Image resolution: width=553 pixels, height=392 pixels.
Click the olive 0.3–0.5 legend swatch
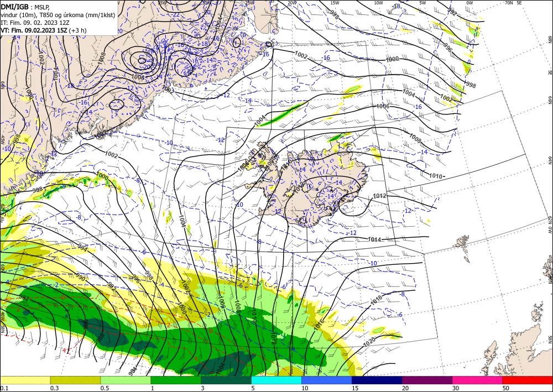coord(75,380)
